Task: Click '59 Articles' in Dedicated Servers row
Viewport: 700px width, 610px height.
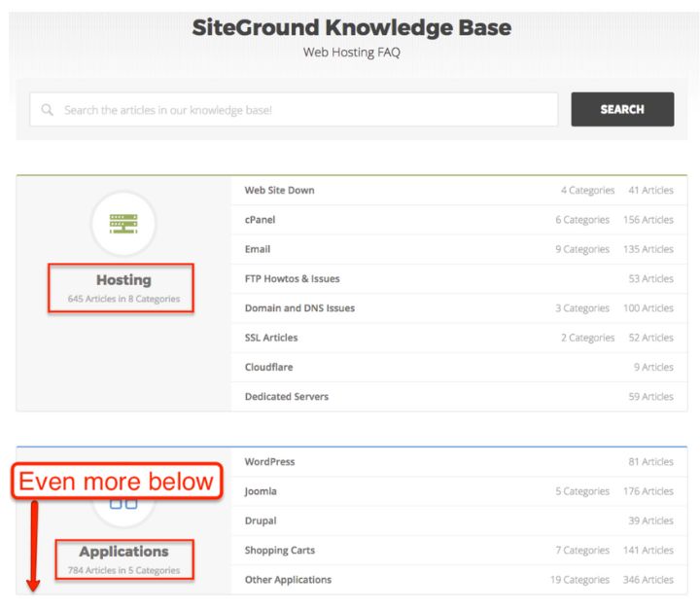Action: coord(650,397)
